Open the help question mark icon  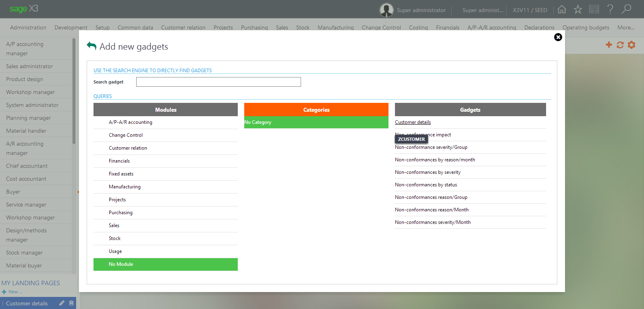pos(610,9)
